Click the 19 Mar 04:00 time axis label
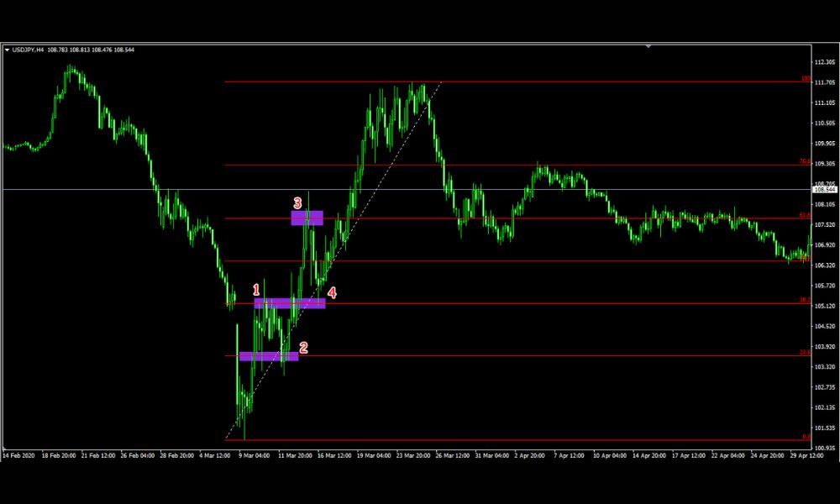Screen dimensions: 840x504 pos(373,454)
